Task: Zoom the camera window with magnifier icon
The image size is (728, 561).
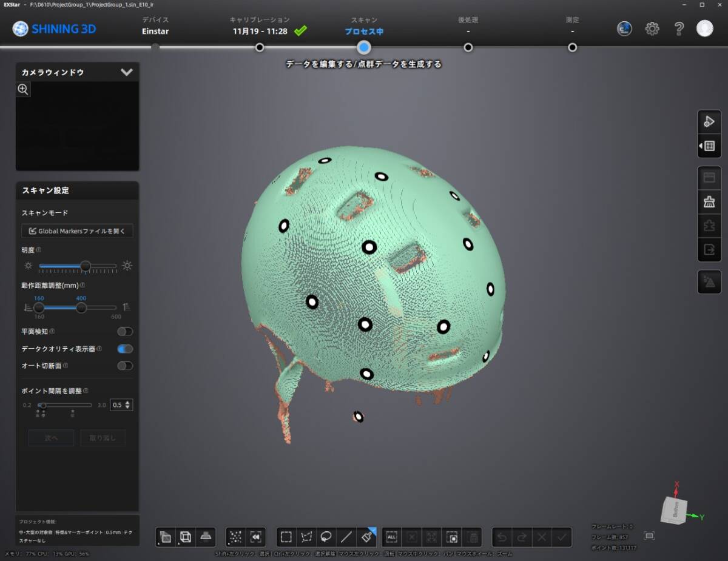Action: click(23, 90)
